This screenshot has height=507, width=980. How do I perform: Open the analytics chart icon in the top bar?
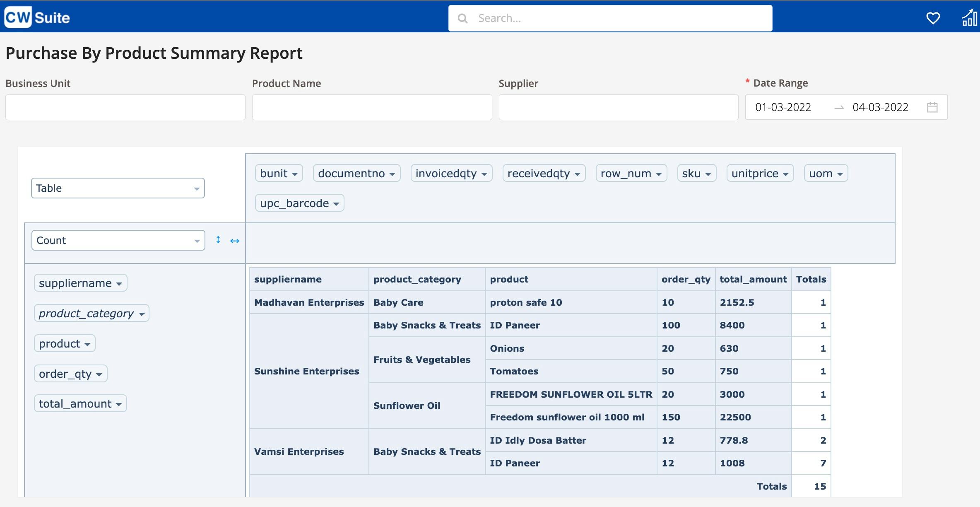click(x=970, y=18)
